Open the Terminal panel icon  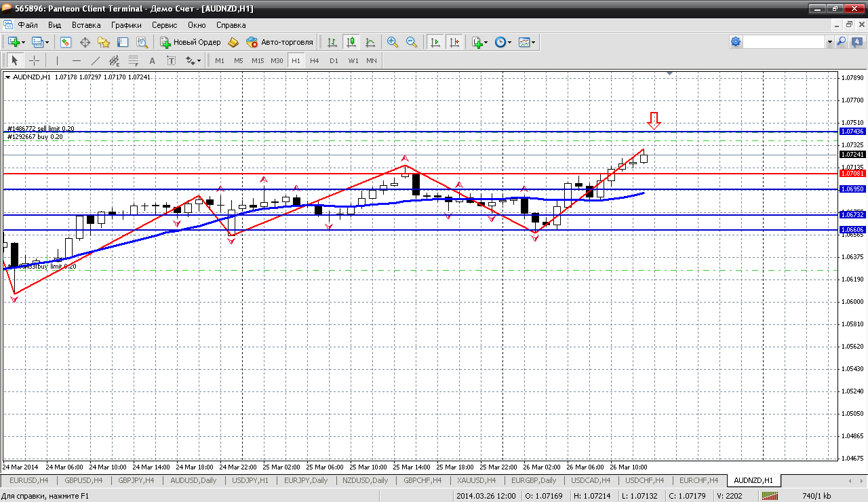(x=123, y=42)
